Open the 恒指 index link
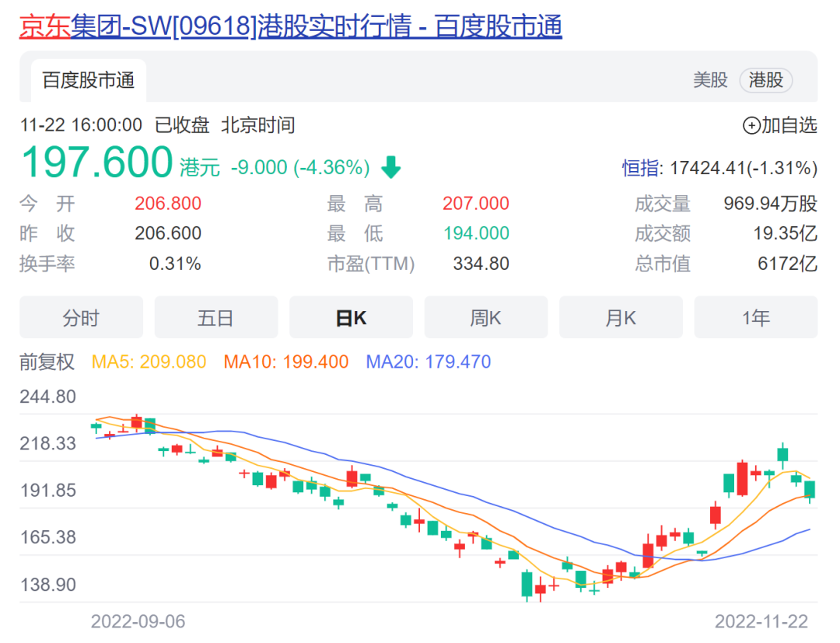 pos(640,168)
